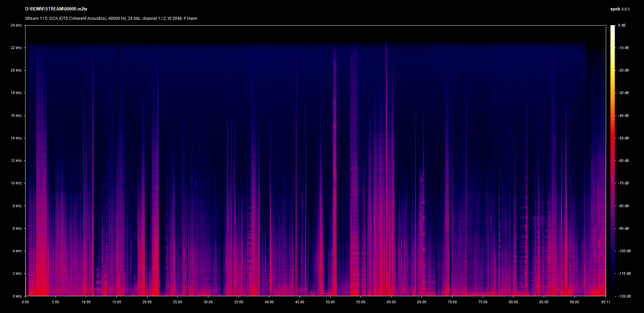Viewport: 644px width, 313px height.
Task: Click the file path title D:\BDMV\STREAM\00000.m2ts
Action: [x=56, y=9]
